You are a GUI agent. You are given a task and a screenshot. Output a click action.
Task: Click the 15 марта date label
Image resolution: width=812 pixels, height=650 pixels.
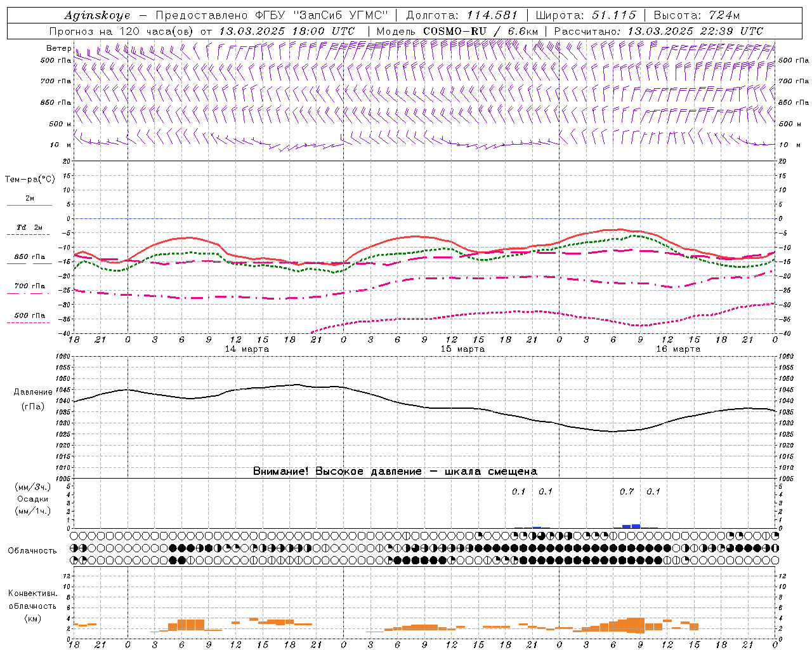(462, 349)
